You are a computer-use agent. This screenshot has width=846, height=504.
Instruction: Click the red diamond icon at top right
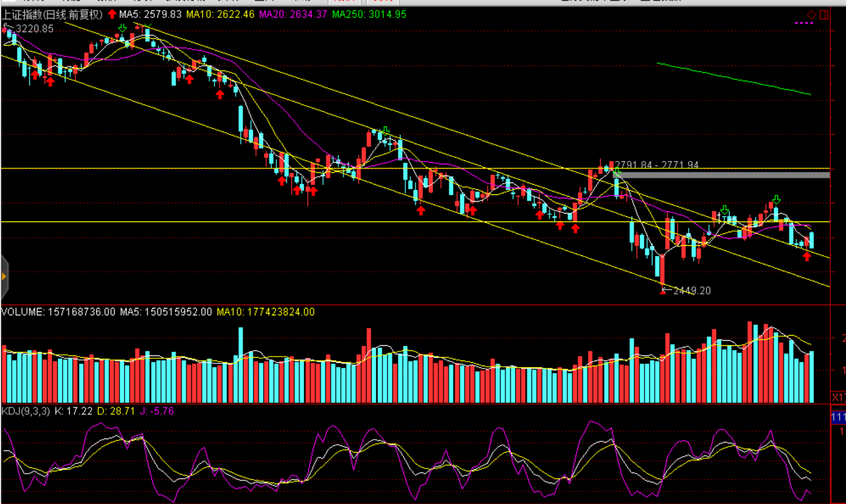(811, 15)
